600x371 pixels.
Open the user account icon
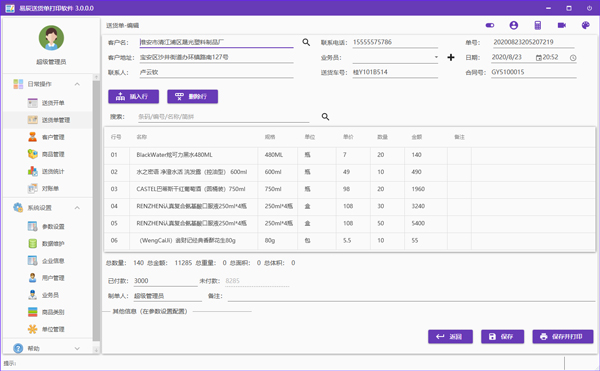[x=514, y=25]
